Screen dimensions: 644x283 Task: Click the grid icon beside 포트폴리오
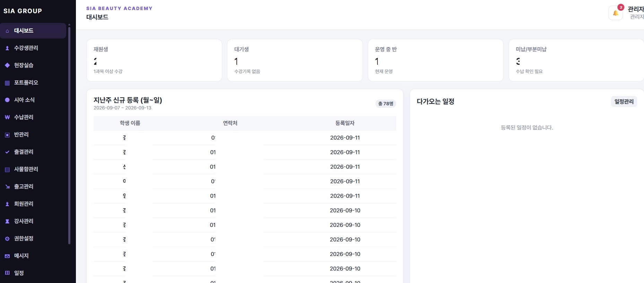coord(7,83)
